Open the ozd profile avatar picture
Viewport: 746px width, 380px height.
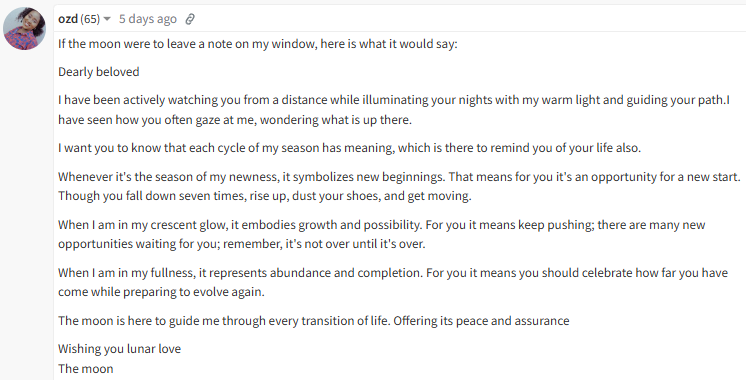coord(24,29)
